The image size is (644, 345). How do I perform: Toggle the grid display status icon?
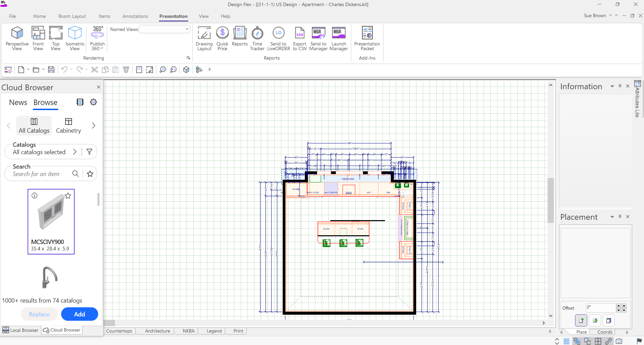coord(566,341)
